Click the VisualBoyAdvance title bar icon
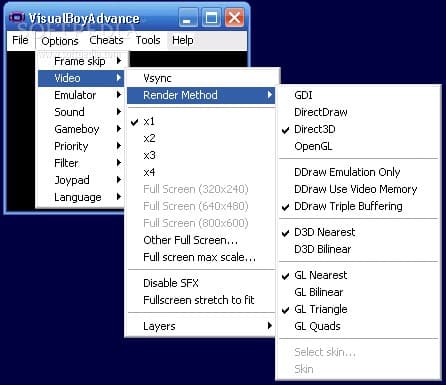This screenshot has height=385, width=446. point(17,17)
